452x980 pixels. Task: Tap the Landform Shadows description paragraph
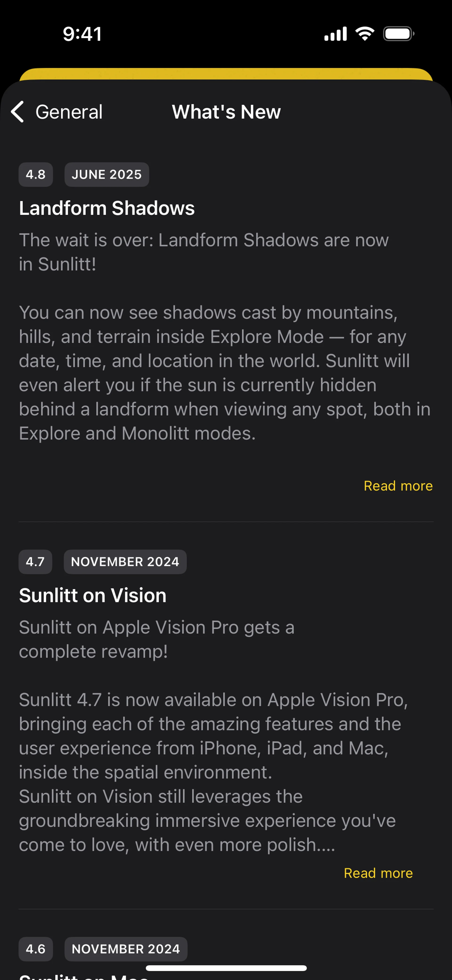[x=225, y=373]
